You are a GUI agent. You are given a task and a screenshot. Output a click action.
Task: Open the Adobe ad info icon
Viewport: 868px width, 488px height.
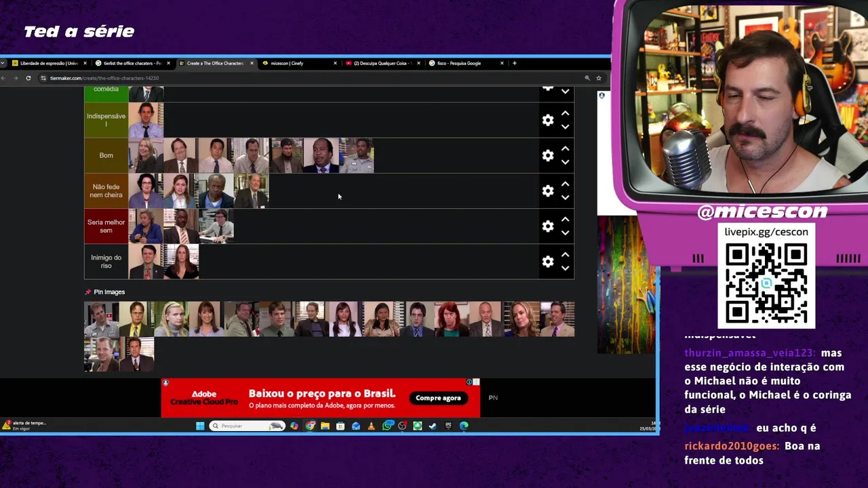(x=469, y=382)
